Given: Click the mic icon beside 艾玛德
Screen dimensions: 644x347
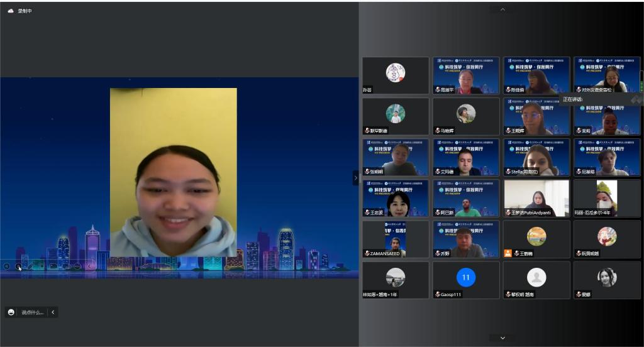Looking at the screenshot, I should click(x=437, y=172).
